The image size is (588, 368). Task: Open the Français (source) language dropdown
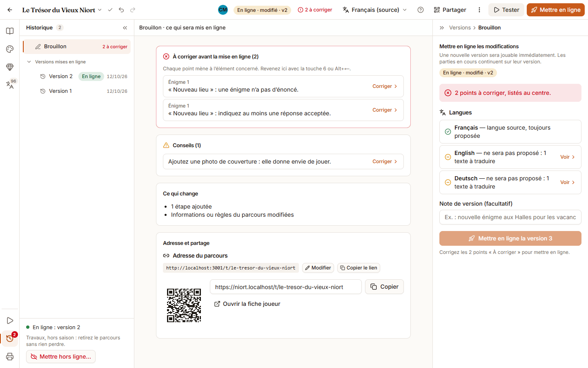tap(375, 10)
